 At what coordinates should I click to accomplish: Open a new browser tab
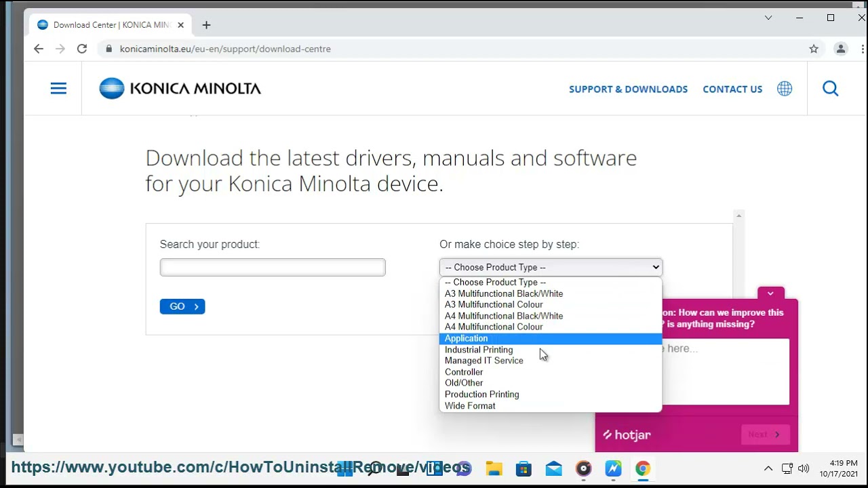(206, 25)
